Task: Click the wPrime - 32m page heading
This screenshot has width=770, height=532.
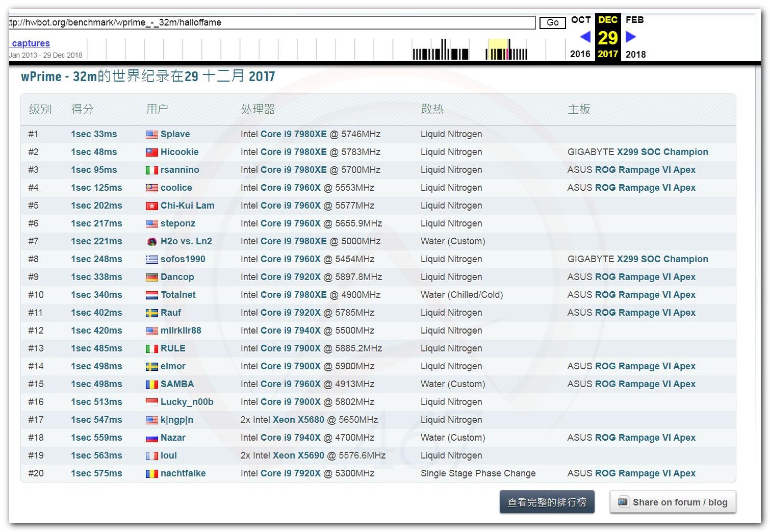Action: (x=148, y=77)
